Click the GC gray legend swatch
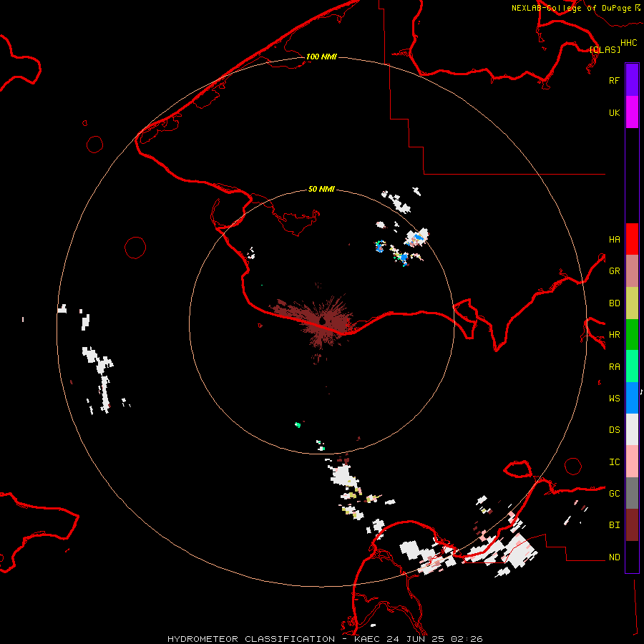Image resolution: width=644 pixels, height=644 pixels. [x=632, y=493]
